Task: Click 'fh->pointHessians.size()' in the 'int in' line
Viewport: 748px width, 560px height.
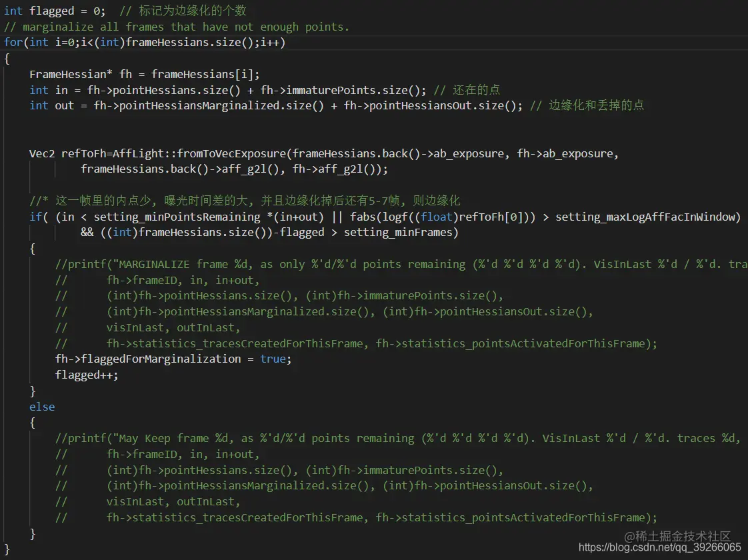Action: click(163, 90)
